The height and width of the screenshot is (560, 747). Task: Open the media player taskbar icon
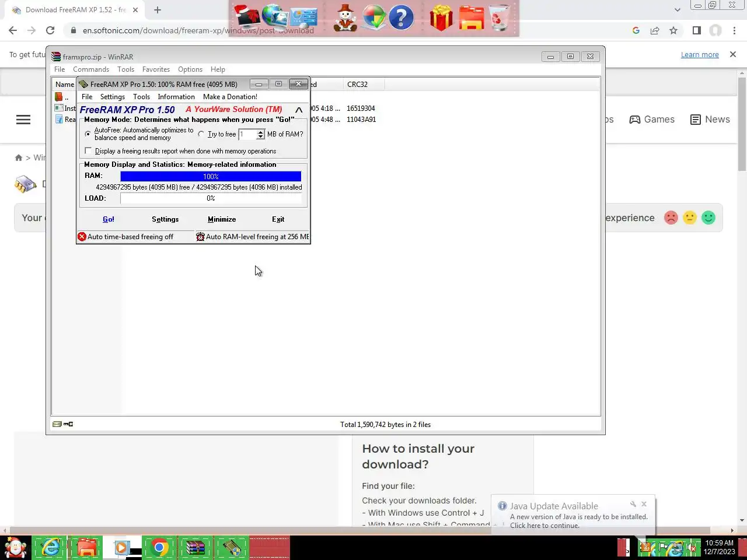[121, 548]
